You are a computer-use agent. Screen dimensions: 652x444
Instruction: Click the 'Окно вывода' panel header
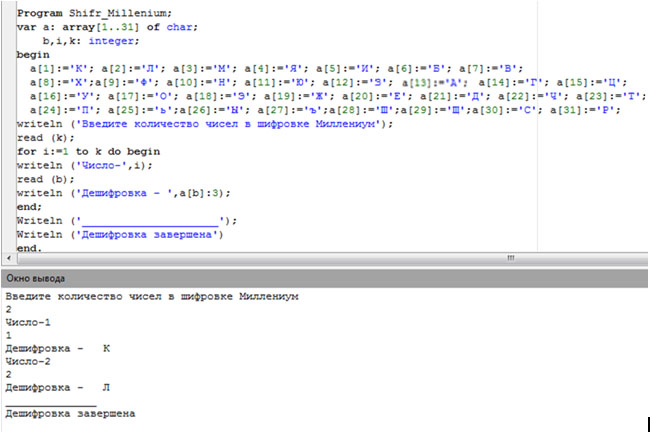(36, 277)
